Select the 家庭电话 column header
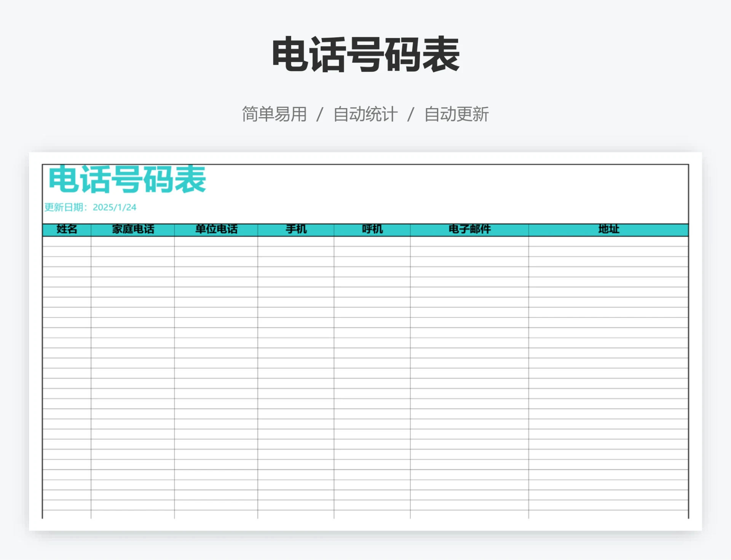The image size is (731, 560). point(132,230)
